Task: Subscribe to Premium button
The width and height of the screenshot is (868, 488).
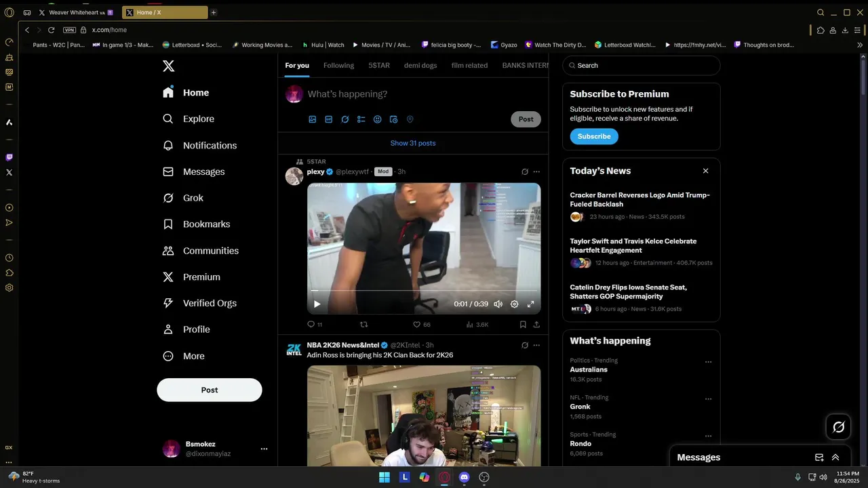Action: click(x=594, y=136)
